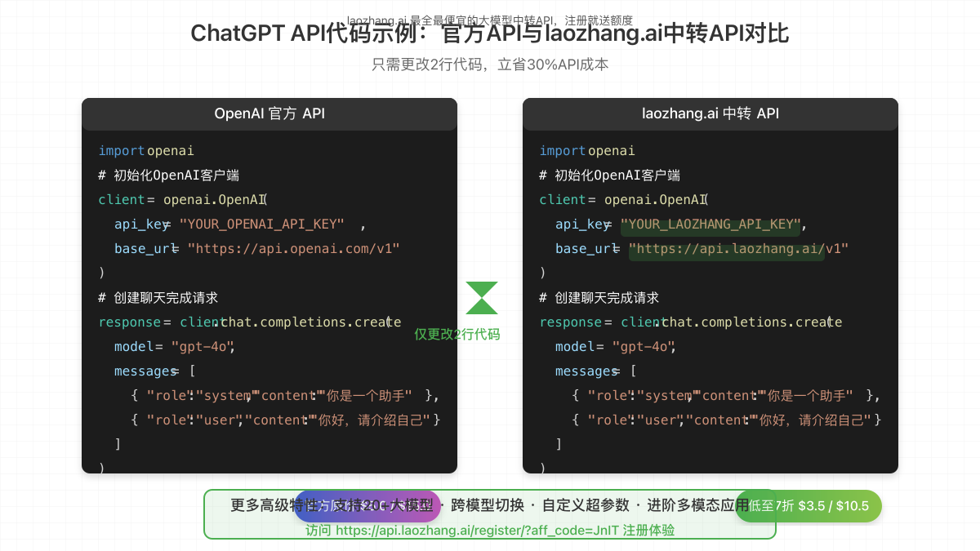Image resolution: width=980 pixels, height=551 pixels.
Task: Click messages = [ in laozhang.ai panel
Action: 596,371
